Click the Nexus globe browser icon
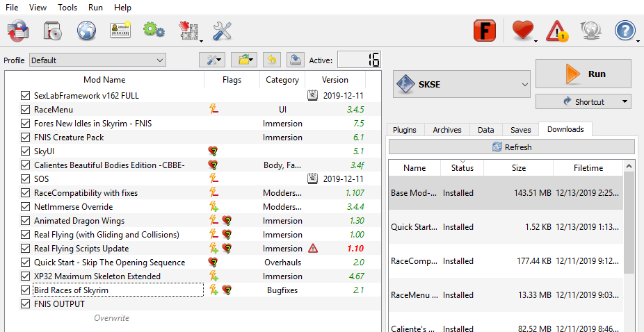 pyautogui.click(x=86, y=31)
